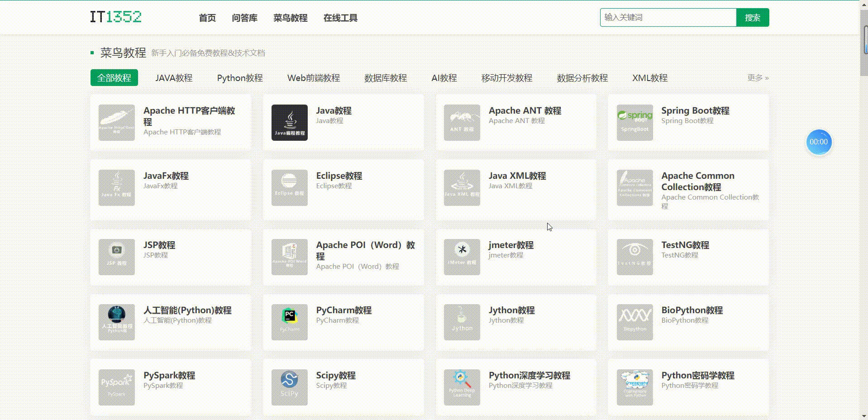
Task: Click the Java教程 coffee cup icon
Action: pos(290,123)
